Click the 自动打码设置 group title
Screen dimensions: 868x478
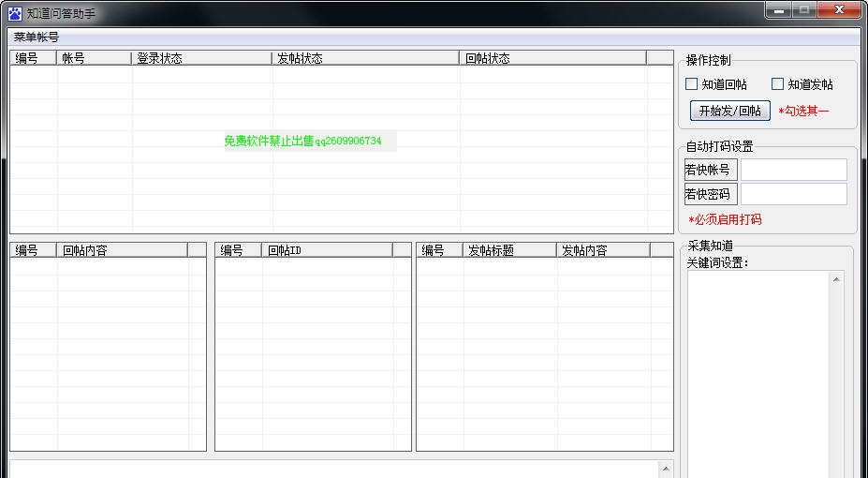coord(719,146)
